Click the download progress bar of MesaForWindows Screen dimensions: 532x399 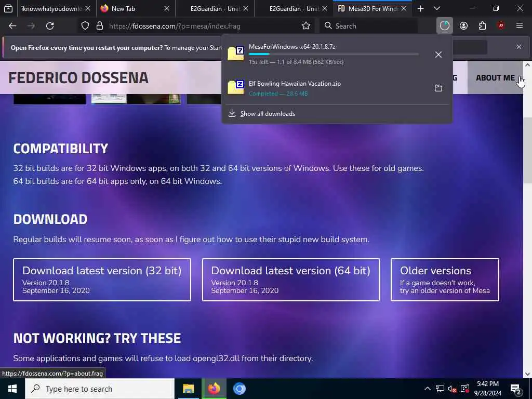tap(334, 54)
